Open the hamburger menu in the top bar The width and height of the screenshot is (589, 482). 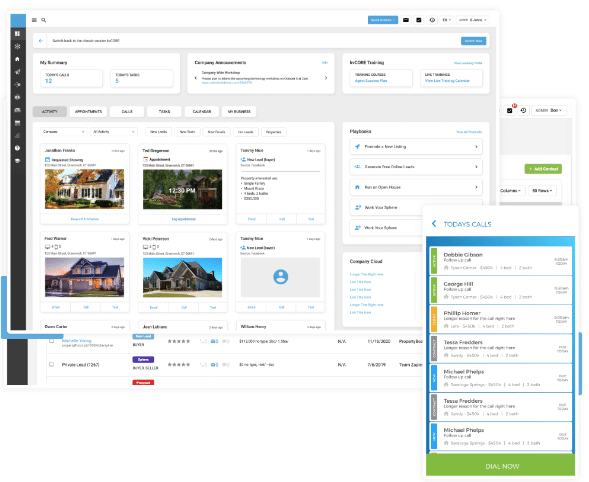(34, 20)
